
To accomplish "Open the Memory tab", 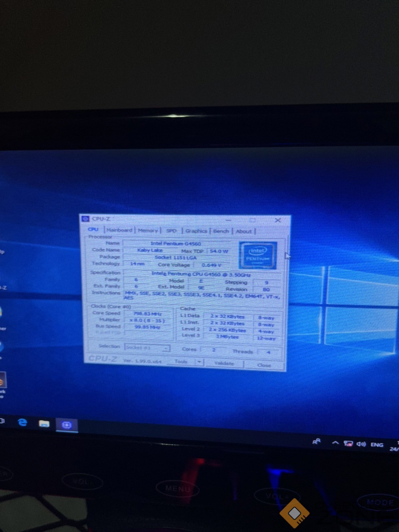I will tap(148, 230).
